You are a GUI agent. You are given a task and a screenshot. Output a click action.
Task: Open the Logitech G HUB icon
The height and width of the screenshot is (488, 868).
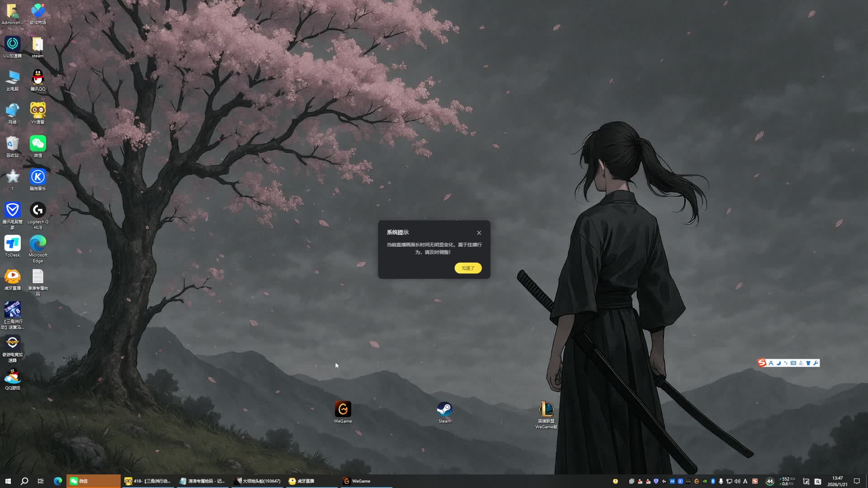(38, 210)
